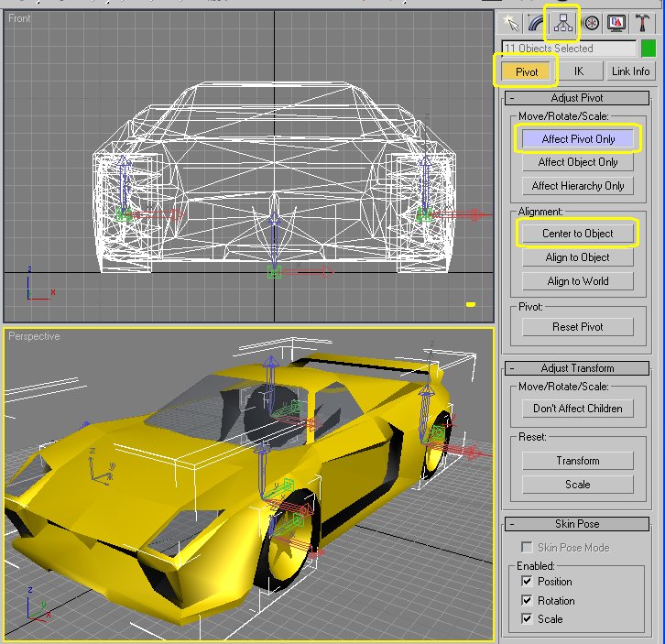Screen dimensions: 665x644
Task: Click the Reset Pivot button
Action: pyautogui.click(x=578, y=327)
